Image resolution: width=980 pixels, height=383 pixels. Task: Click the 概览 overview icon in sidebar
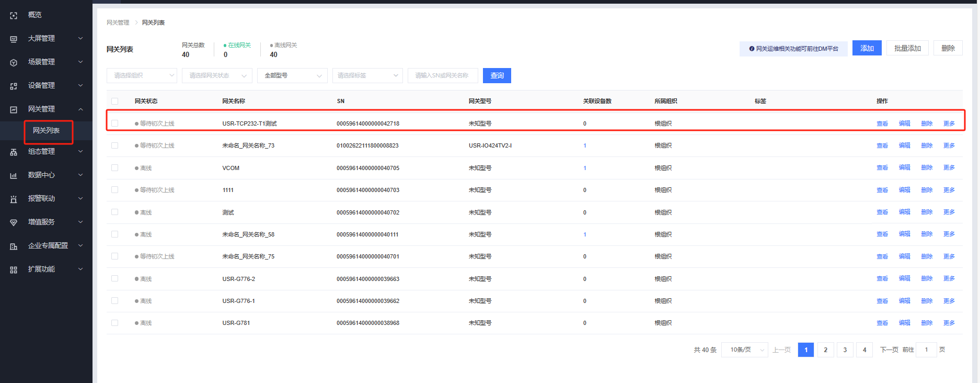click(x=14, y=16)
